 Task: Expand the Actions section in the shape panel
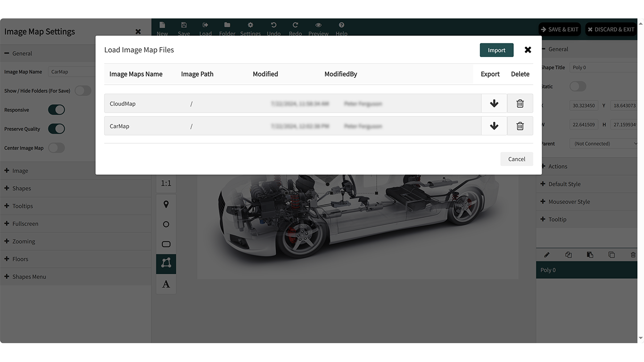[587, 166]
